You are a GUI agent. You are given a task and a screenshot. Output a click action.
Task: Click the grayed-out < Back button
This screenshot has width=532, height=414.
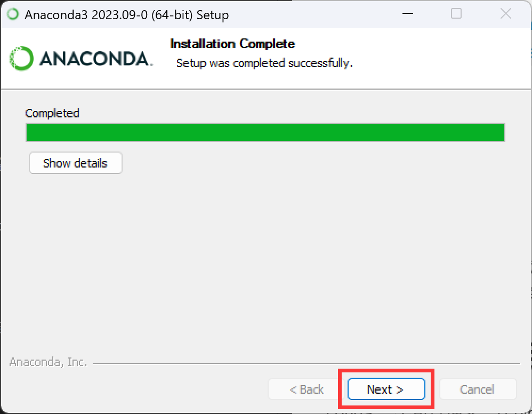click(307, 389)
